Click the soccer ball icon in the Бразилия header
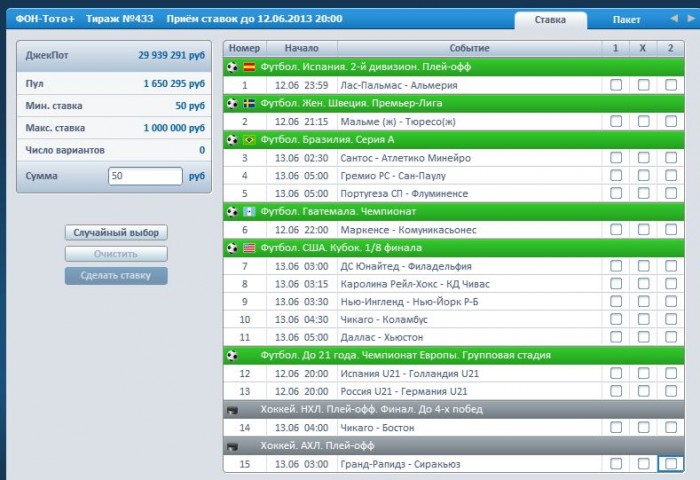The width and height of the screenshot is (700, 480). click(232, 140)
